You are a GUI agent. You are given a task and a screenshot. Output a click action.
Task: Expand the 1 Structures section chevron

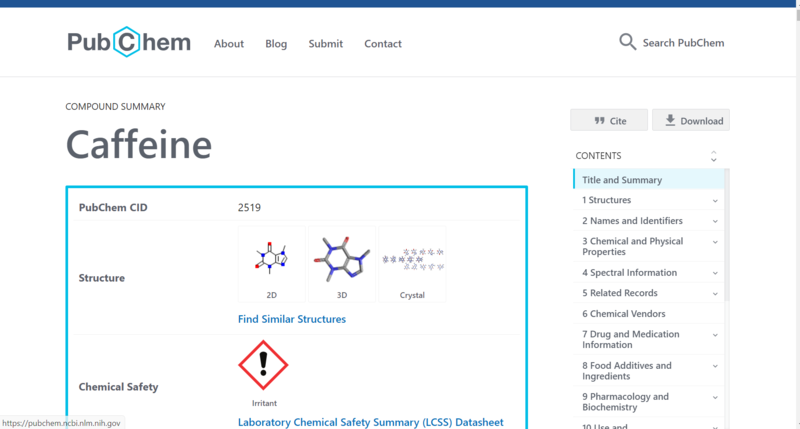point(715,201)
